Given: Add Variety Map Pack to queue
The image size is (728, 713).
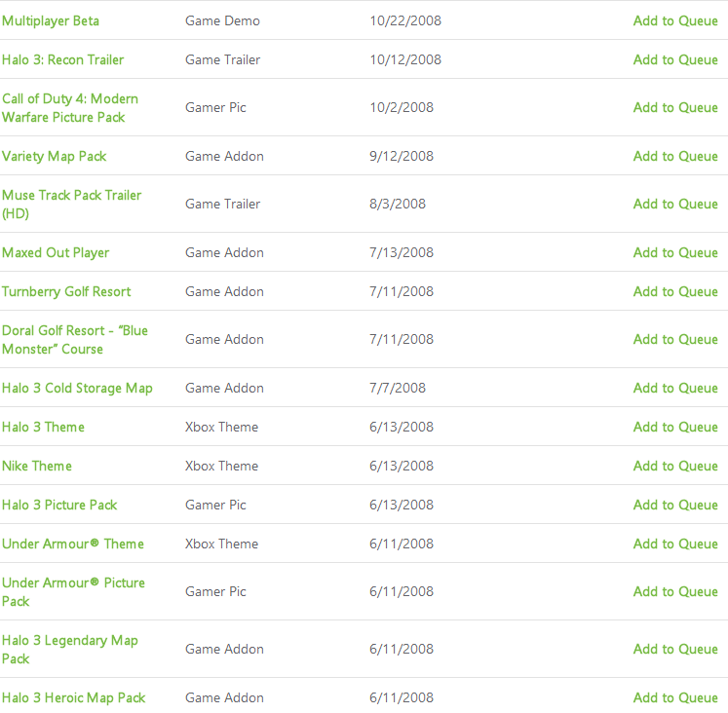Looking at the screenshot, I should pos(675,156).
